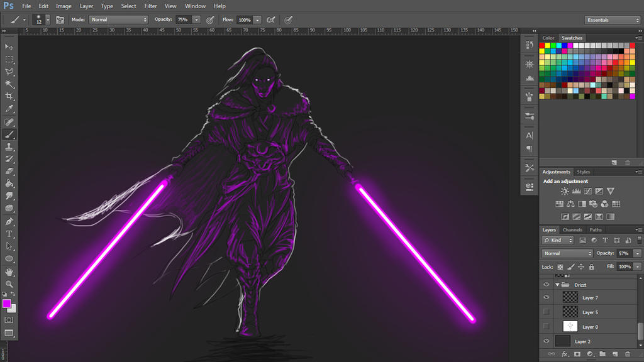644x362 pixels.
Task: Open the Filter menu
Action: coord(151,6)
